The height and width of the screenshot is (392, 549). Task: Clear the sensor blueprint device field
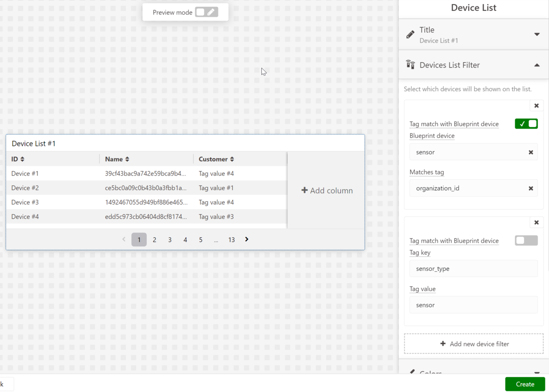point(531,152)
